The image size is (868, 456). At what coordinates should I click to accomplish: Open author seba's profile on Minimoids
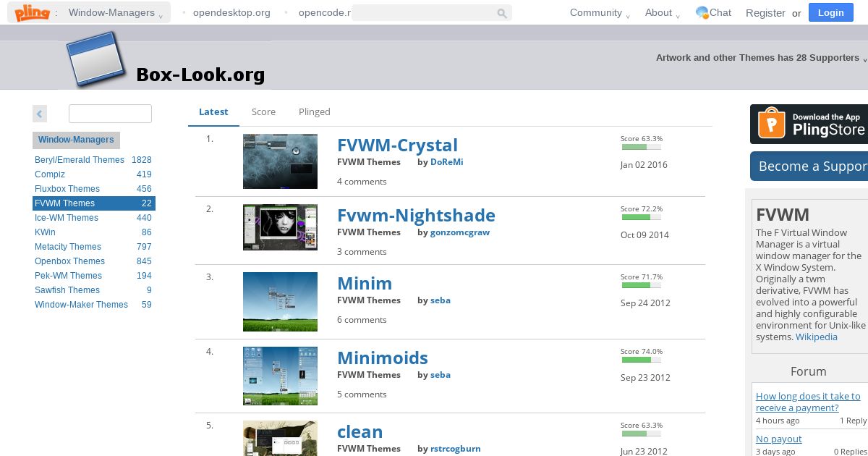pos(441,375)
